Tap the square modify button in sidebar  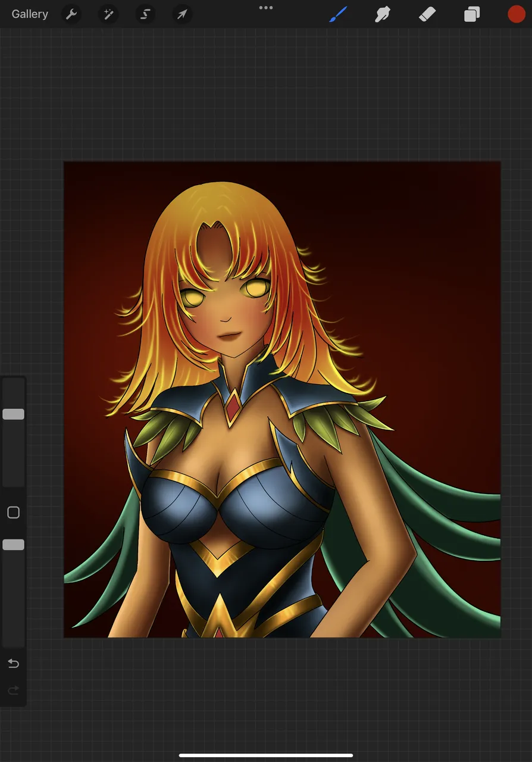click(13, 513)
